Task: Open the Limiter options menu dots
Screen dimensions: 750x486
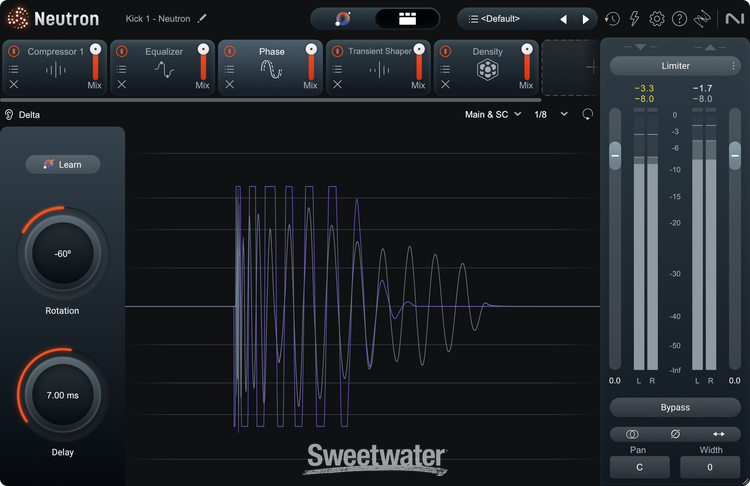Action: 733,66
